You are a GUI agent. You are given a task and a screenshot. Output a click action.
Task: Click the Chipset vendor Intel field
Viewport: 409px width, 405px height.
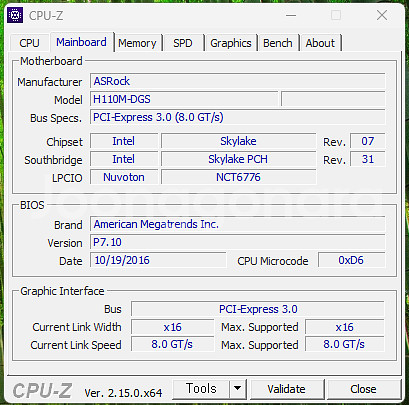(124, 141)
